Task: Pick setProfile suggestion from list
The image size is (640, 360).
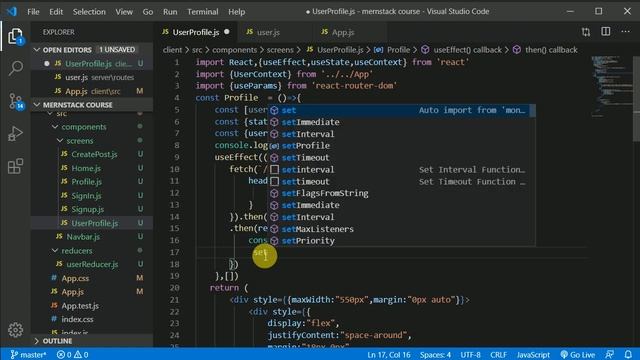Action: (x=401, y=146)
